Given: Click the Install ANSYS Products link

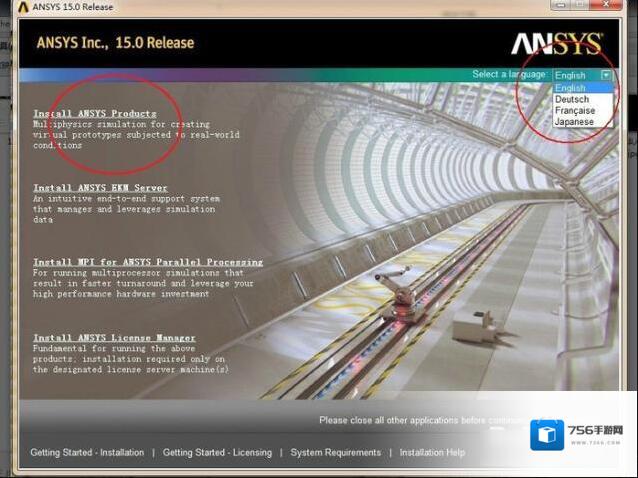Looking at the screenshot, I should [95, 114].
